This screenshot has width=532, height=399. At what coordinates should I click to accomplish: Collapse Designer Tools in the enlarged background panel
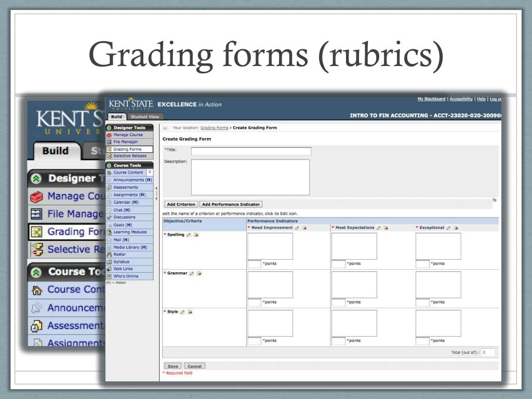pos(37,179)
